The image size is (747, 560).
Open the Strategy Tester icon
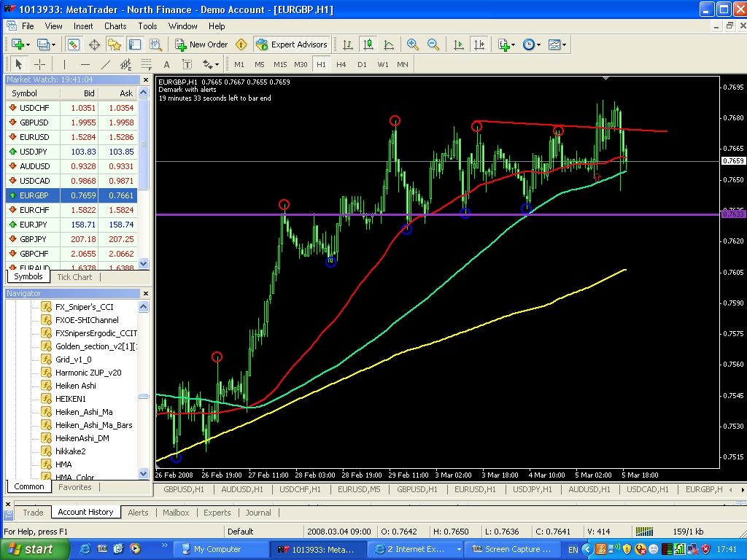156,44
